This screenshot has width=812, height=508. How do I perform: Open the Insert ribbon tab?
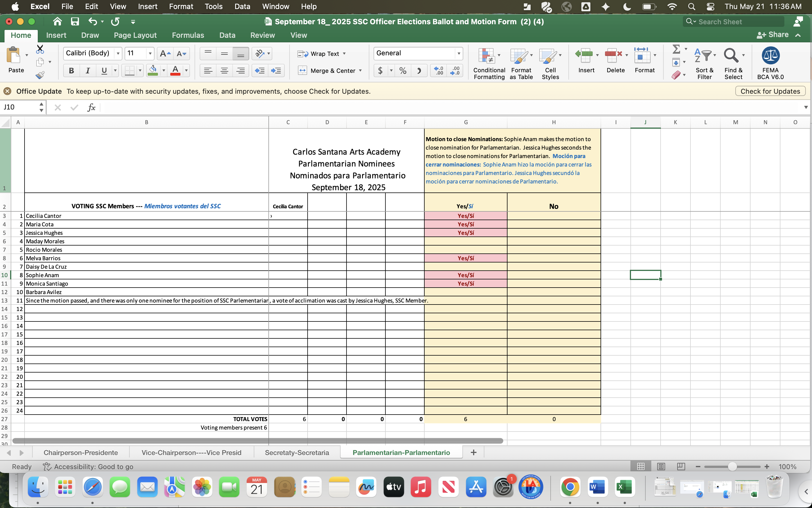coord(56,35)
